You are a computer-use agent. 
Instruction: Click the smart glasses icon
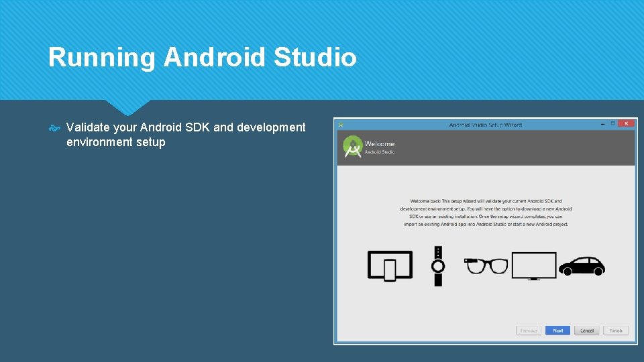pos(486,265)
